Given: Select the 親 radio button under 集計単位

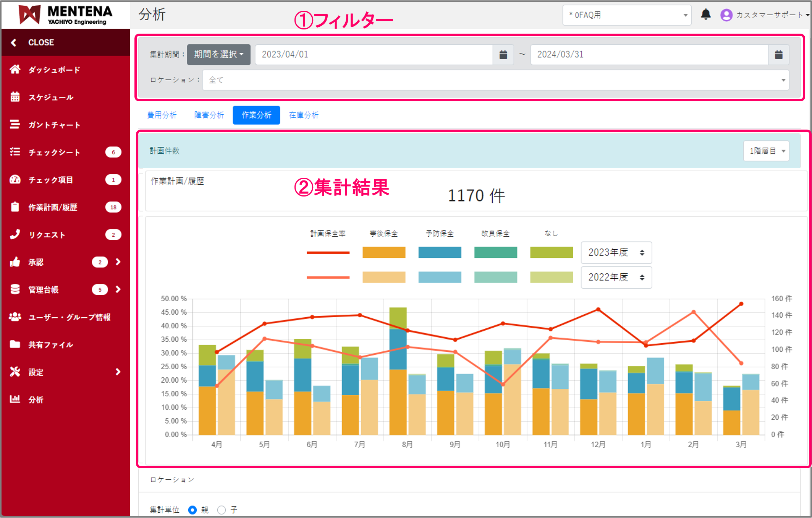Looking at the screenshot, I should coord(192,510).
